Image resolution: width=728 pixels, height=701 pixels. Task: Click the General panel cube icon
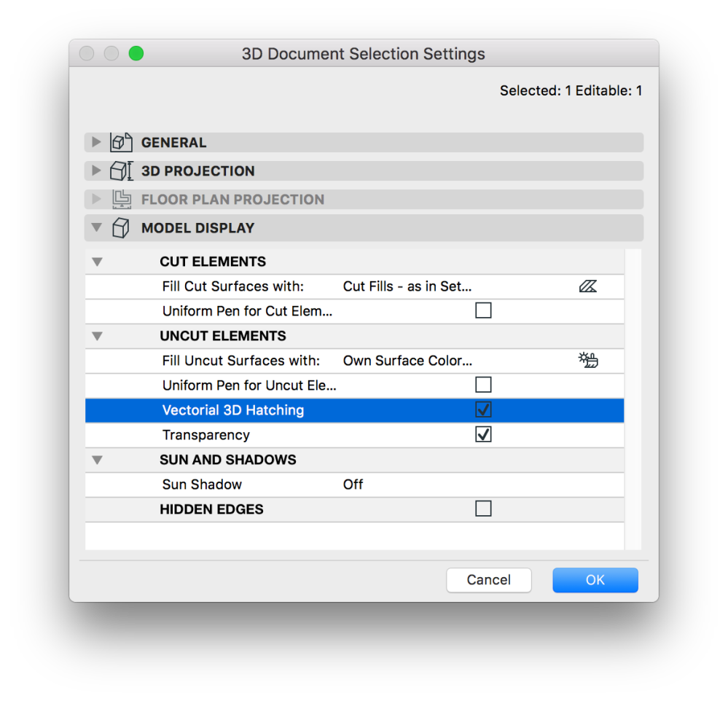click(x=120, y=142)
